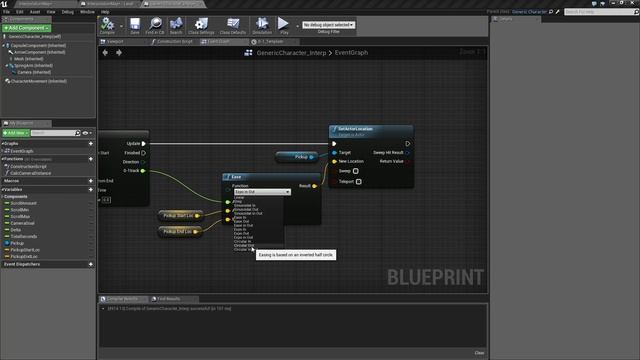This screenshot has height=360, width=640.
Task: Collapse the Graphs section
Action: pyautogui.click(x=2, y=144)
